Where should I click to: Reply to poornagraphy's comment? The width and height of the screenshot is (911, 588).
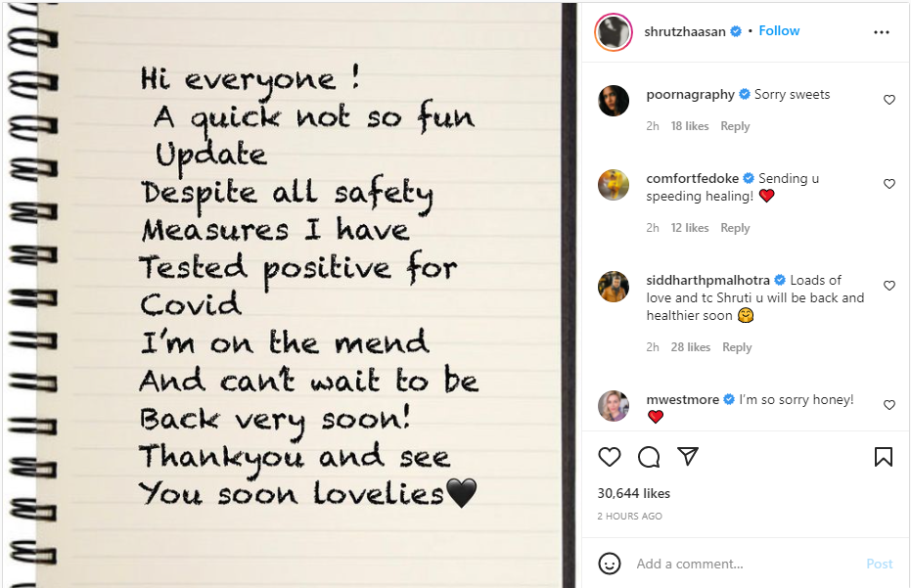coord(735,126)
